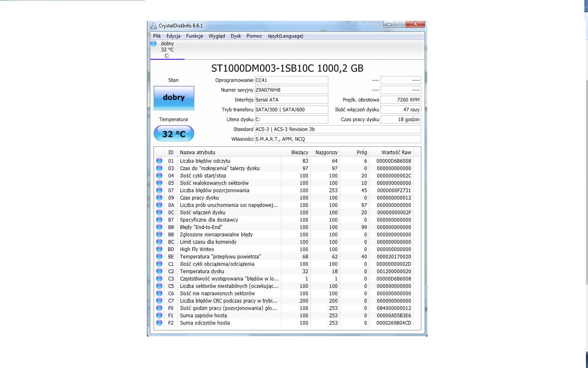Click the status orb for attribute F2

point(159,323)
